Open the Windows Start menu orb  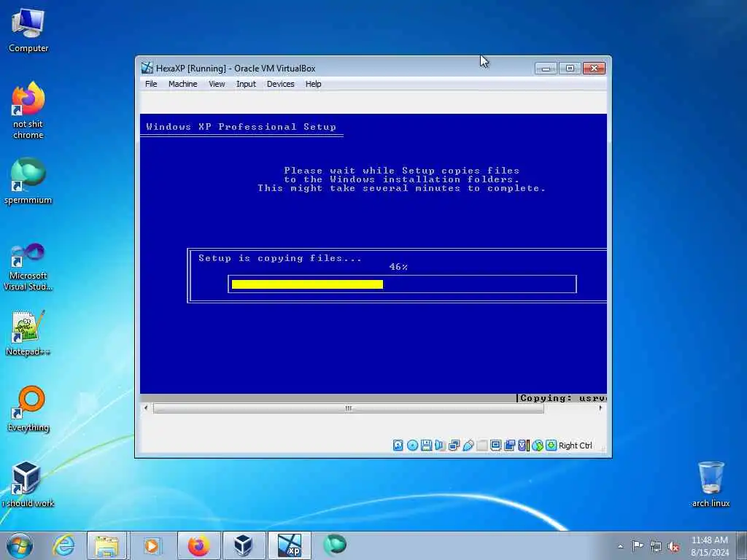pyautogui.click(x=20, y=545)
